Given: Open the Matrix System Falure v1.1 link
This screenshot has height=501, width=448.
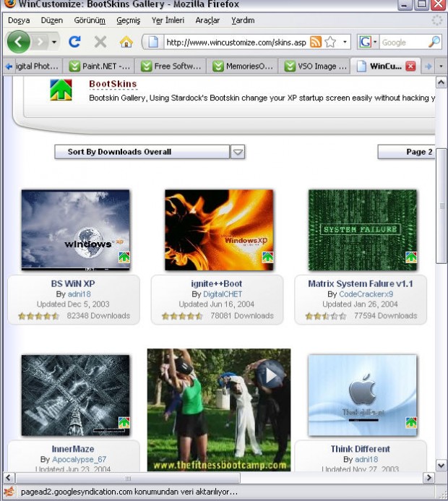Looking at the screenshot, I should tap(361, 283).
